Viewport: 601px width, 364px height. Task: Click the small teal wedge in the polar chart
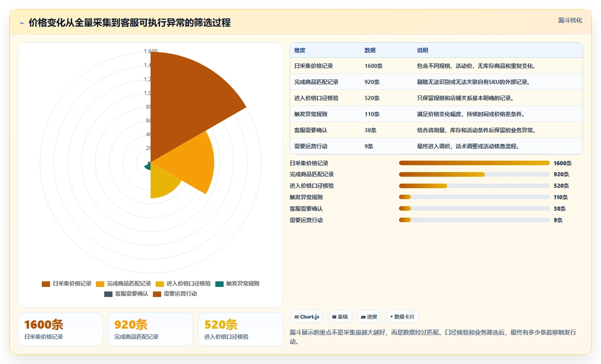147,166
